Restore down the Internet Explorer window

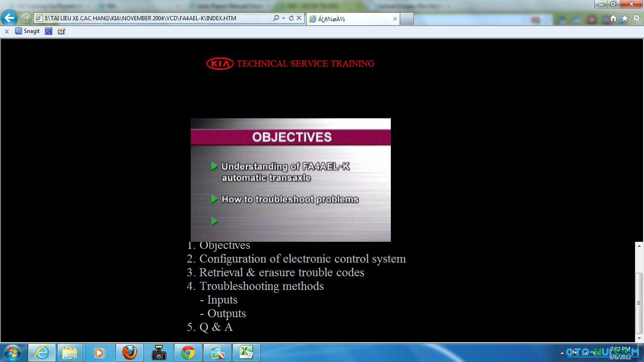coord(613,4)
